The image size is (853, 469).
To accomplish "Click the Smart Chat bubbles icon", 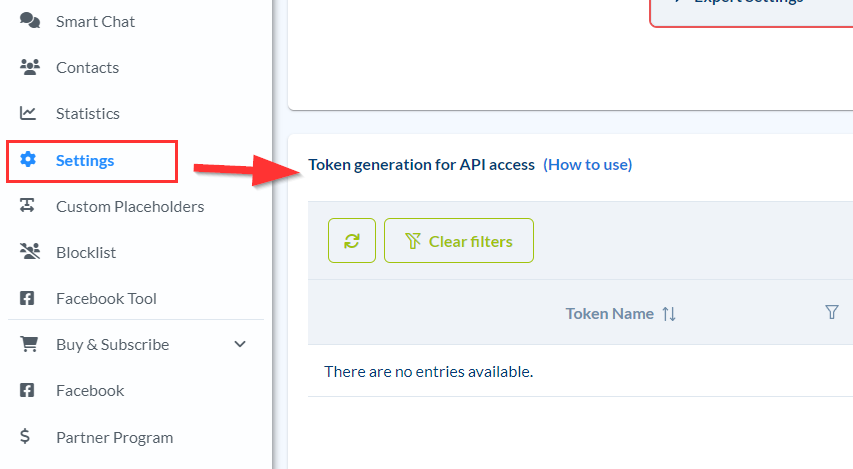I will 29,21.
